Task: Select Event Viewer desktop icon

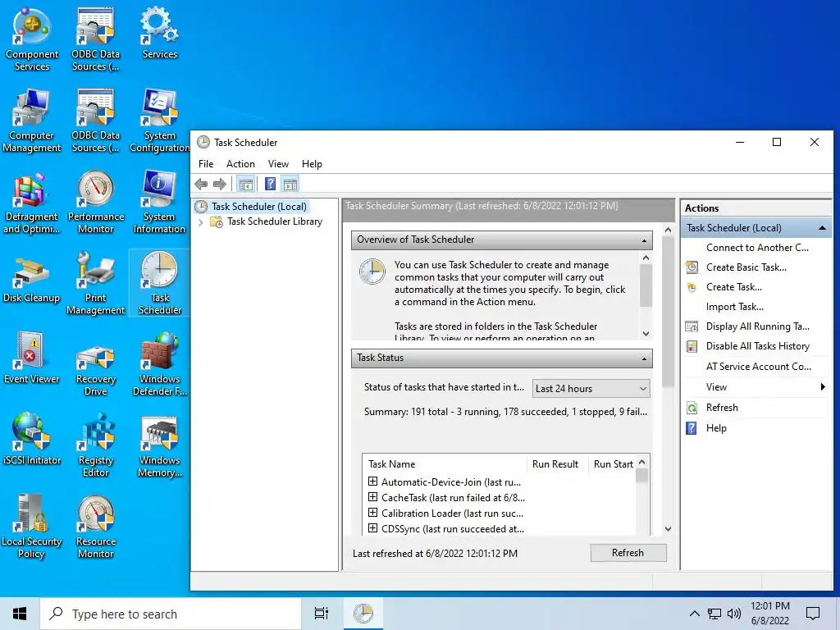Action: (x=31, y=359)
